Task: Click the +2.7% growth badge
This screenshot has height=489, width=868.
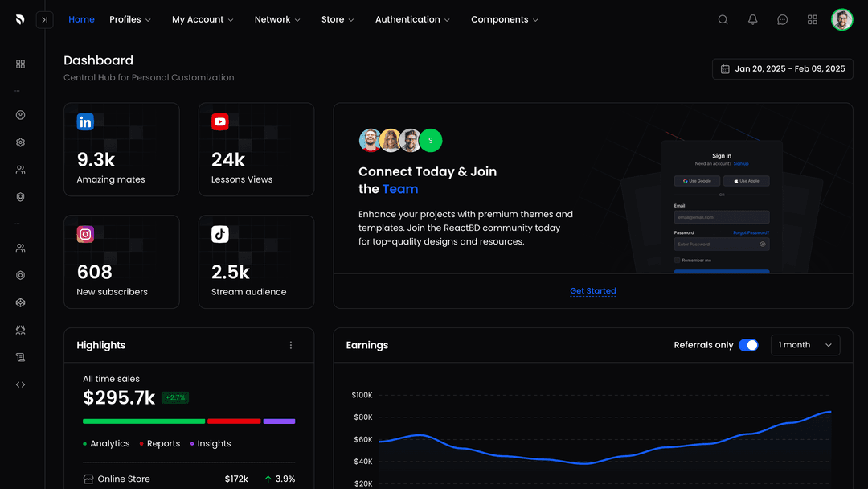Action: point(175,397)
